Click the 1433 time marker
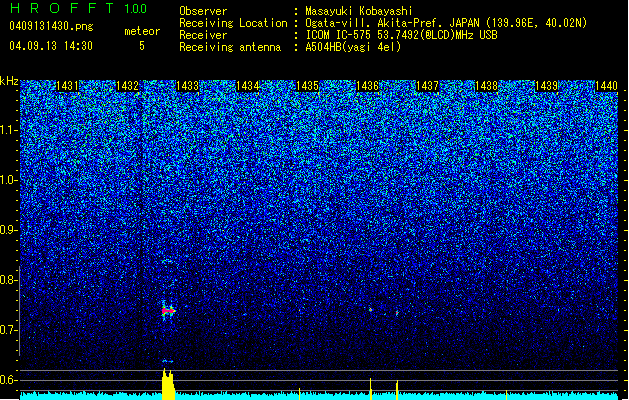This screenshot has width=629, height=400. (x=187, y=86)
